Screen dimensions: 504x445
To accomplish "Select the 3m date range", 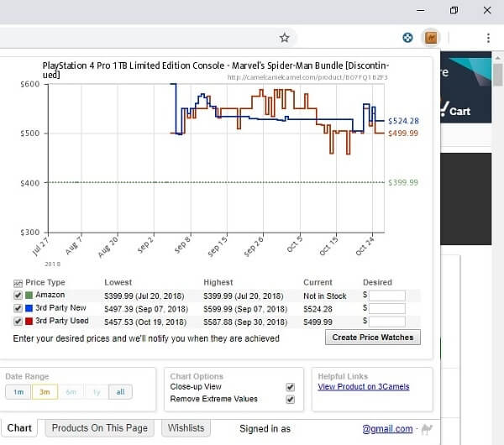I will pyautogui.click(x=45, y=392).
